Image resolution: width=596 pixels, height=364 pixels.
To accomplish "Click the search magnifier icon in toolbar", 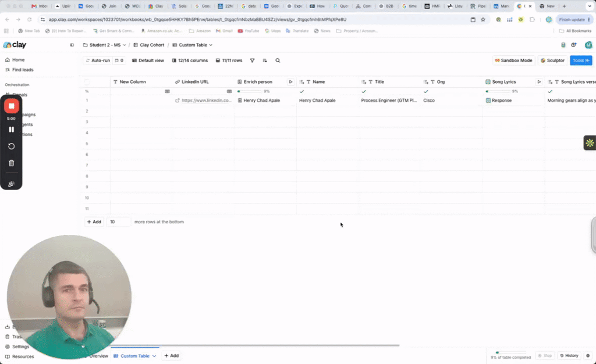I will pos(278,60).
